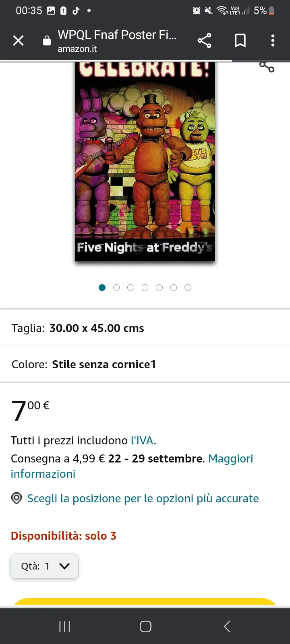Close the browser tab with X icon
Viewport: 290px width, 644px height.
click(x=19, y=41)
